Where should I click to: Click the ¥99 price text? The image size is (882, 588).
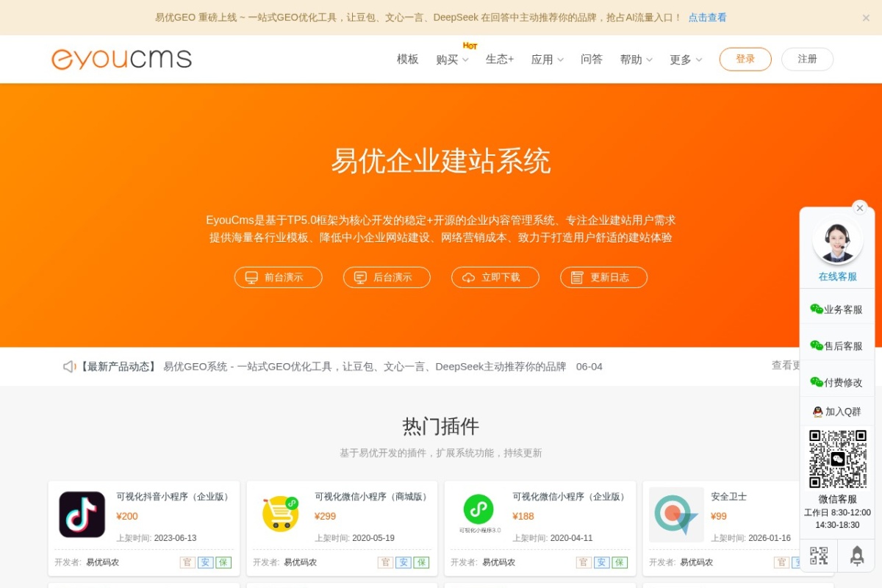coord(719,516)
